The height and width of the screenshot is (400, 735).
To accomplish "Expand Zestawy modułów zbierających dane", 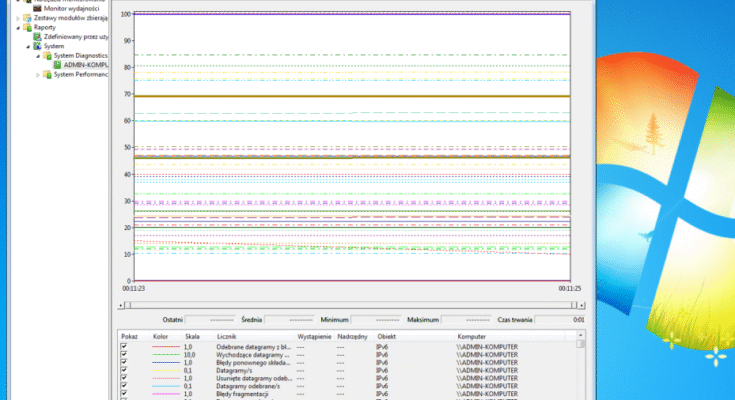I will [17, 18].
